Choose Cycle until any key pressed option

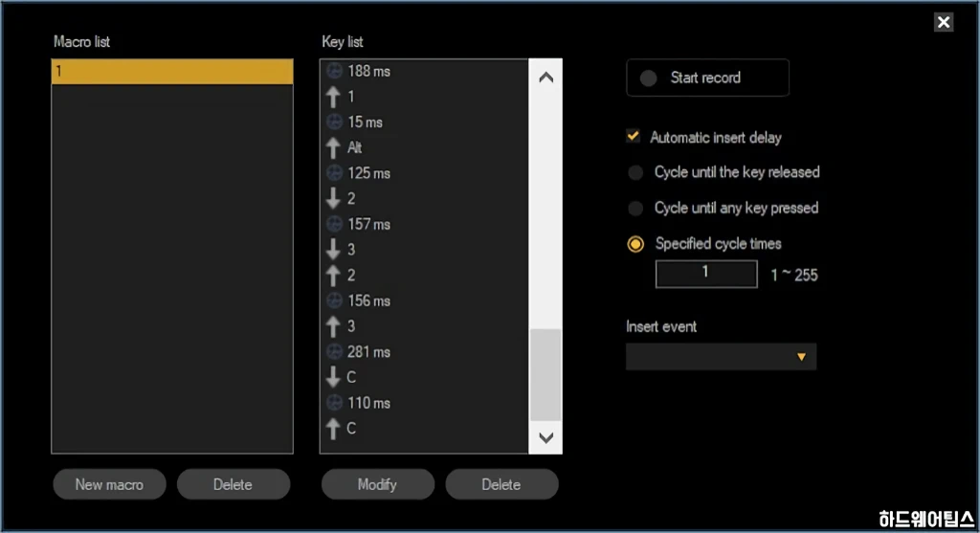pos(635,208)
